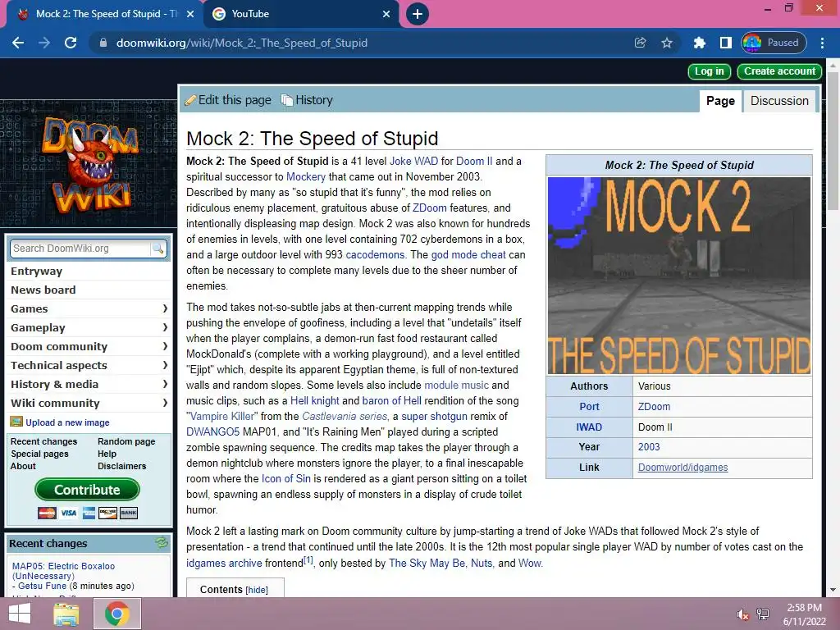Share this page using the share icon
The image size is (840, 630).
[640, 43]
